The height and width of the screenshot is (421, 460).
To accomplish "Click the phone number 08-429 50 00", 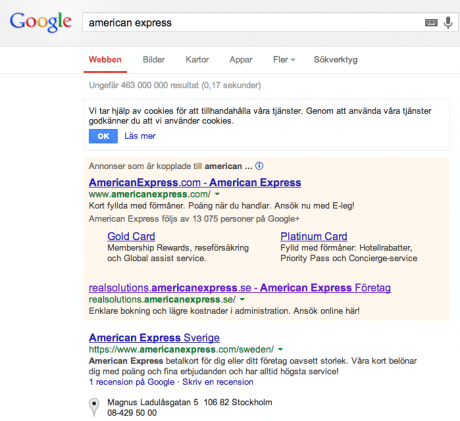I will coord(132,413).
